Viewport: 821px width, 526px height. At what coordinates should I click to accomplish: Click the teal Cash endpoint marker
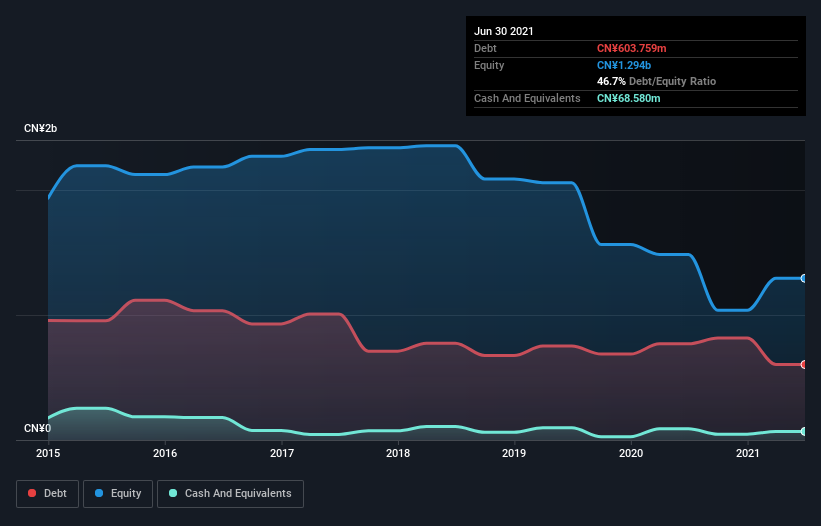tap(804, 431)
